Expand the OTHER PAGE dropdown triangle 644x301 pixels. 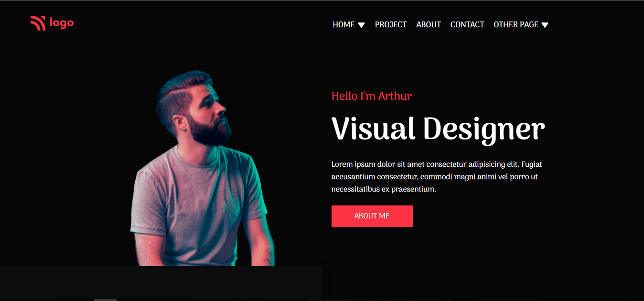click(545, 25)
